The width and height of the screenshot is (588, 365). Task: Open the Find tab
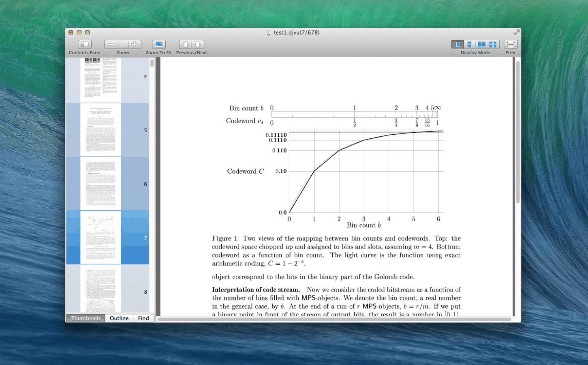coord(143,318)
